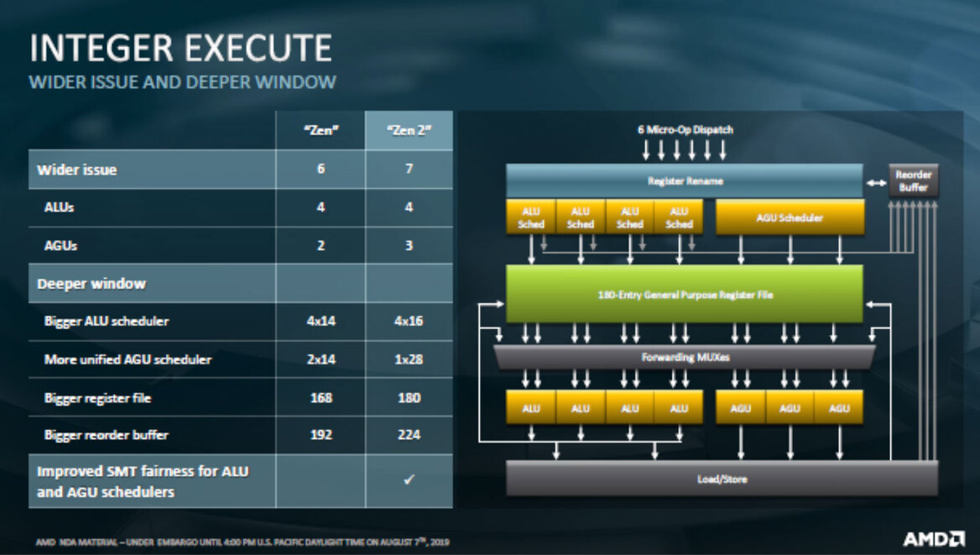Image resolution: width=980 pixels, height=555 pixels.
Task: Select the Wider issue row label
Action: coord(77,170)
